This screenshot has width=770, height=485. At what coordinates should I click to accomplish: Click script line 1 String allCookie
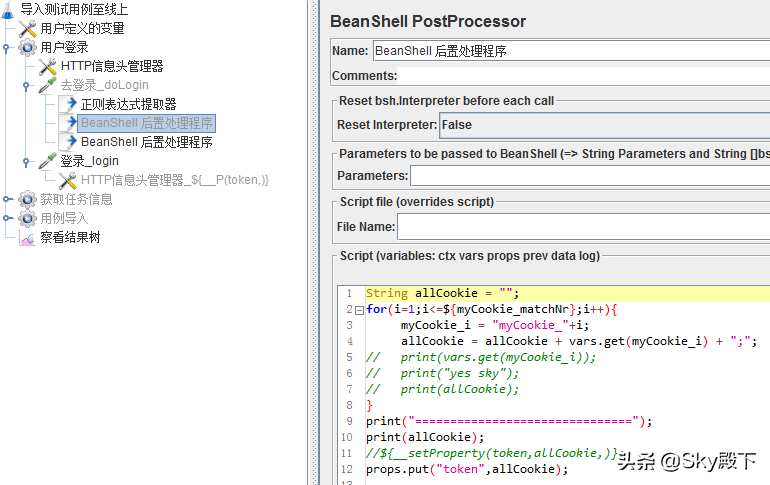click(x=442, y=294)
